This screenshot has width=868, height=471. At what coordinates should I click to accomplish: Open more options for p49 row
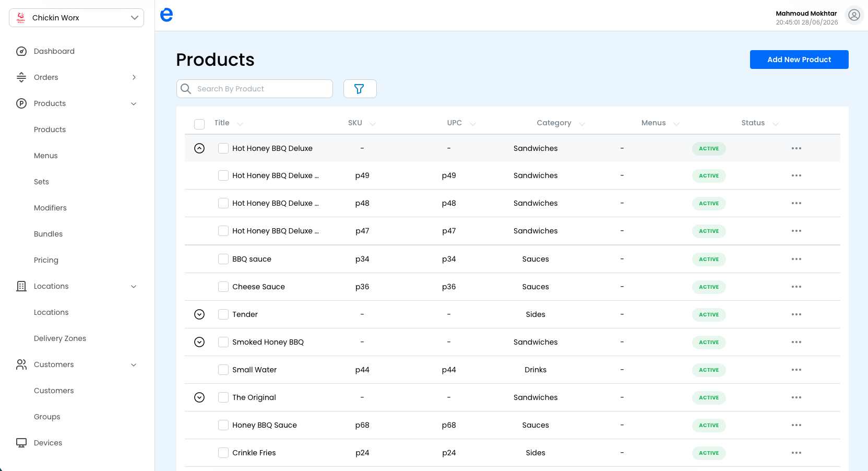(796, 175)
